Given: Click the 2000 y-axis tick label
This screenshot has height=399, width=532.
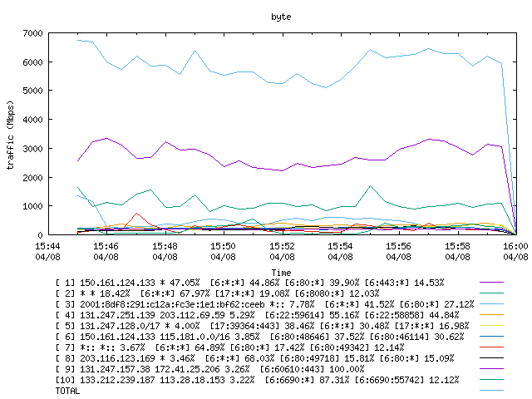Looking at the screenshot, I should (32, 177).
